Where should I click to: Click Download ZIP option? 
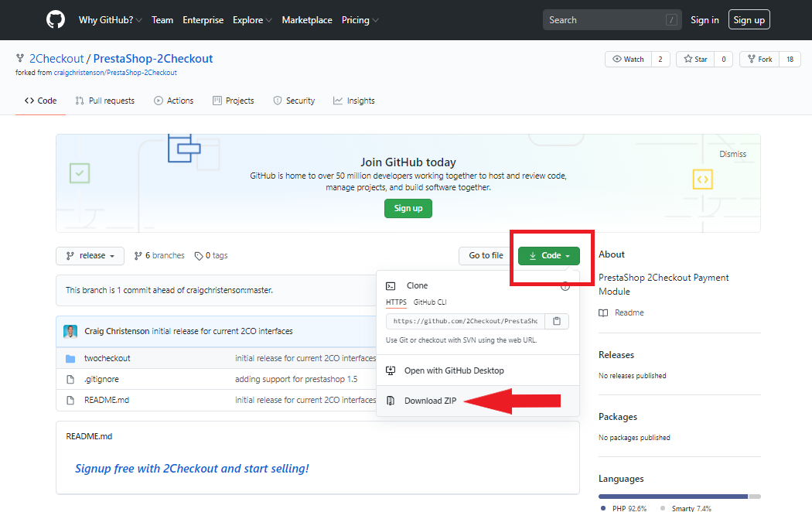[477, 401]
